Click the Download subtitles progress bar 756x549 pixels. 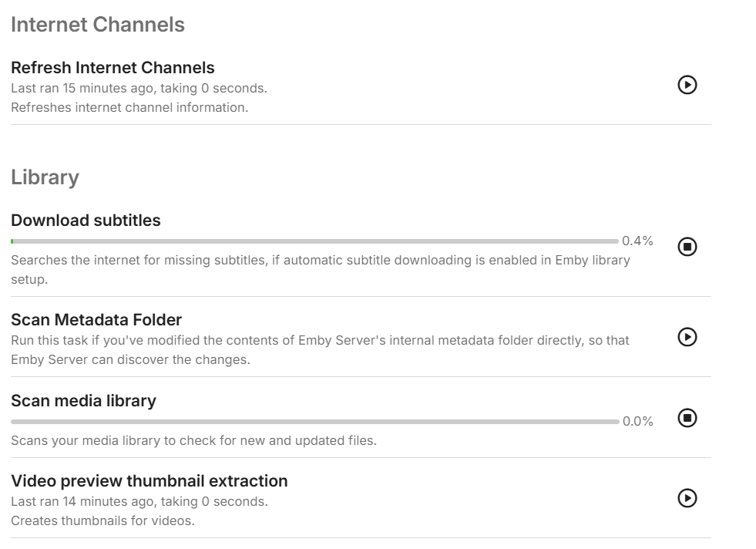click(314, 241)
